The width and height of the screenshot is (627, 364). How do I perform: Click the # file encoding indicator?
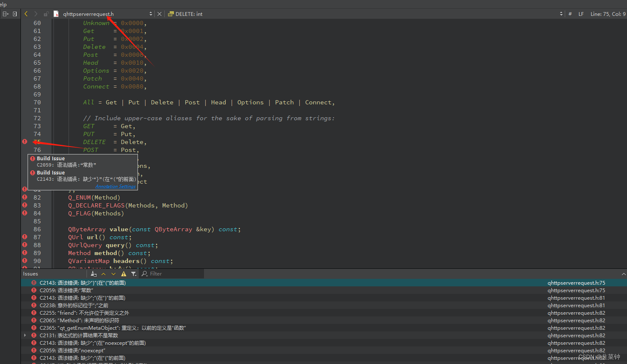tap(570, 14)
